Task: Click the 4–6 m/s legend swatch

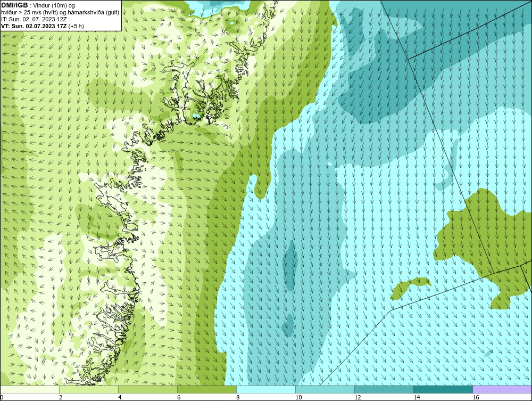Action: pos(148,389)
